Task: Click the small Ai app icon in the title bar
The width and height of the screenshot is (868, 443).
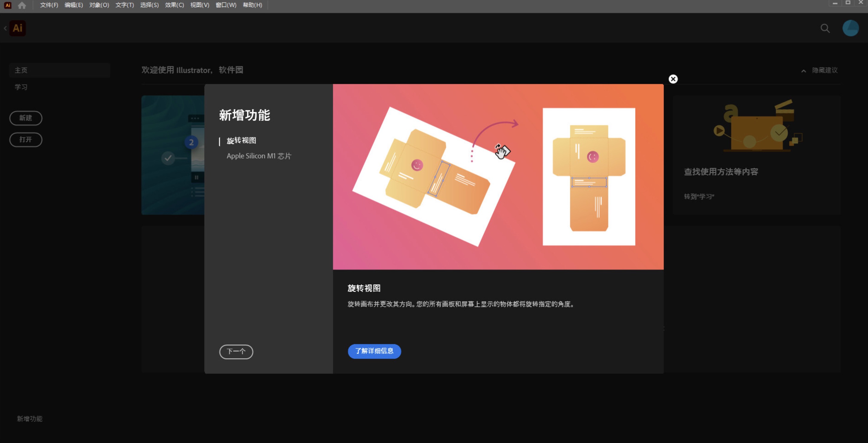Action: (8, 5)
